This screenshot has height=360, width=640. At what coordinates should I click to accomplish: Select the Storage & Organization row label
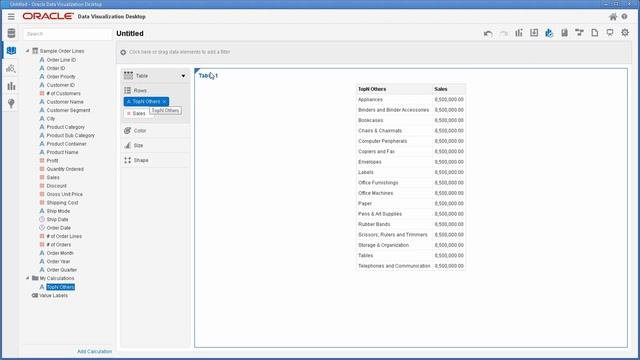(383, 245)
